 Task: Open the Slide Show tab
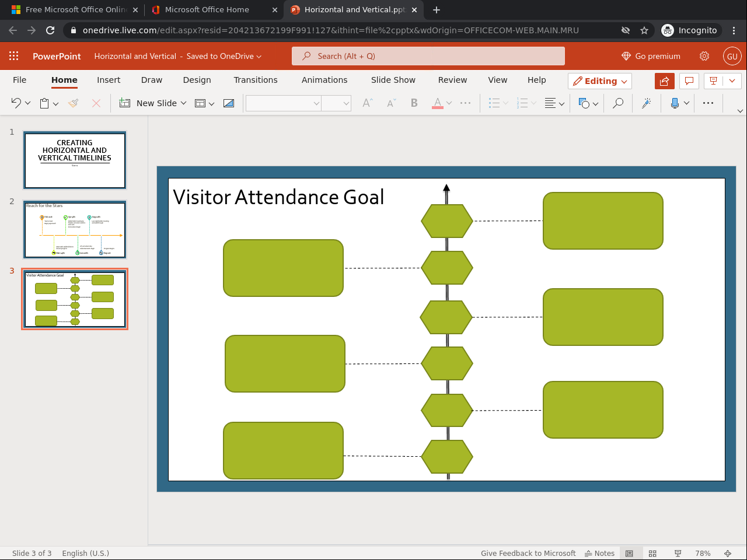tap(393, 80)
